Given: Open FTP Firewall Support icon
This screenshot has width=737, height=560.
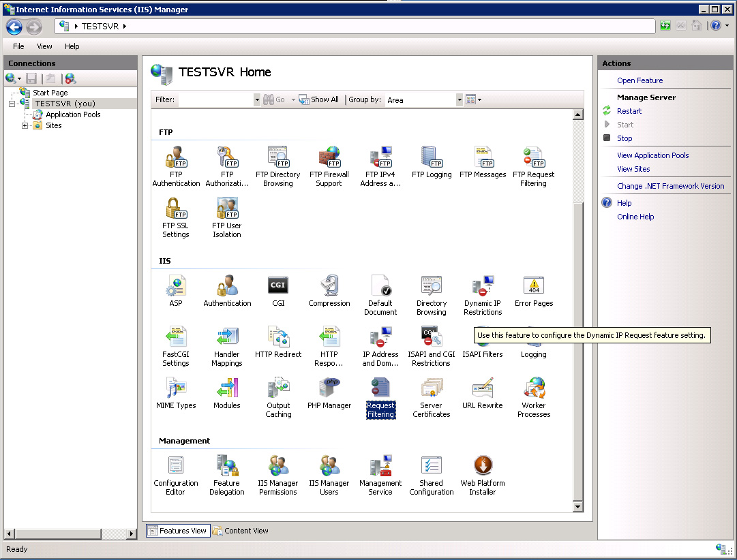Looking at the screenshot, I should coord(329,166).
